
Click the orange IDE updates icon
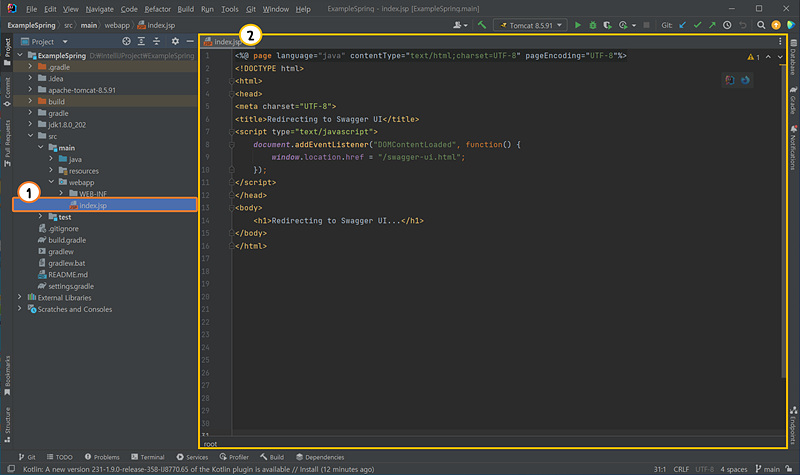tap(776, 25)
